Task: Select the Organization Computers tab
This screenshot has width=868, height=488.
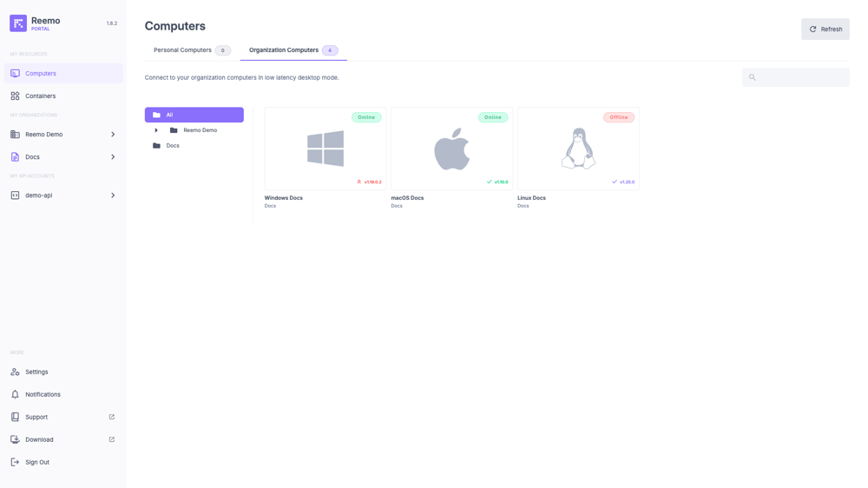Action: pyautogui.click(x=284, y=50)
